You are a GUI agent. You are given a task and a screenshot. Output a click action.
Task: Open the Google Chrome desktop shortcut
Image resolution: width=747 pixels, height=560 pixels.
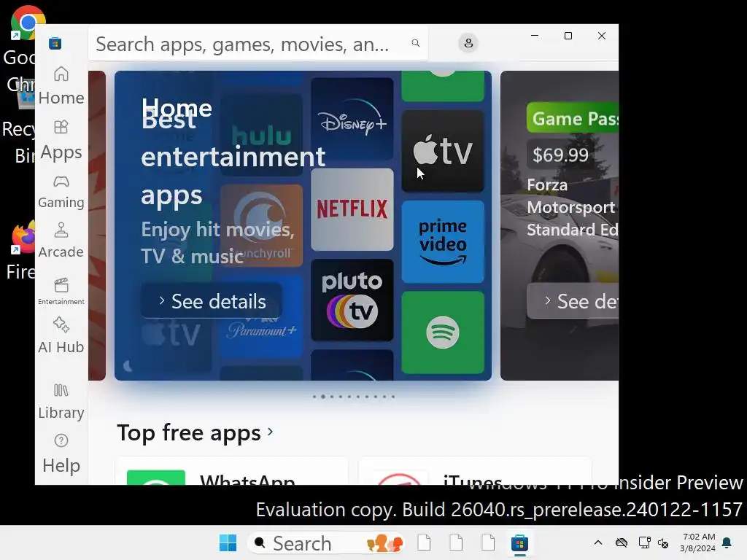pos(20,47)
